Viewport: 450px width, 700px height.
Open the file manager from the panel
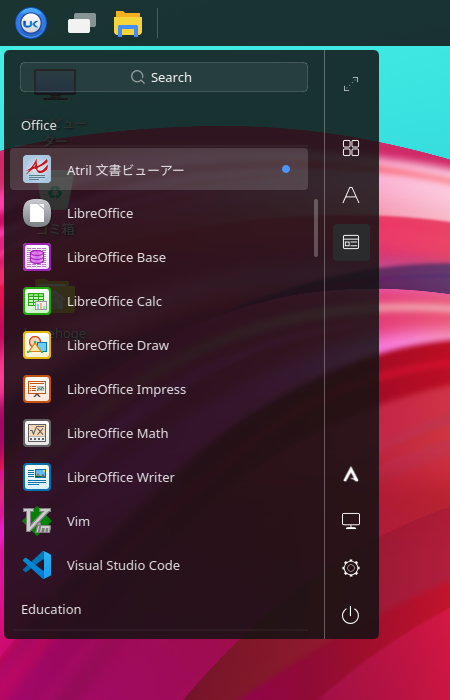click(128, 23)
